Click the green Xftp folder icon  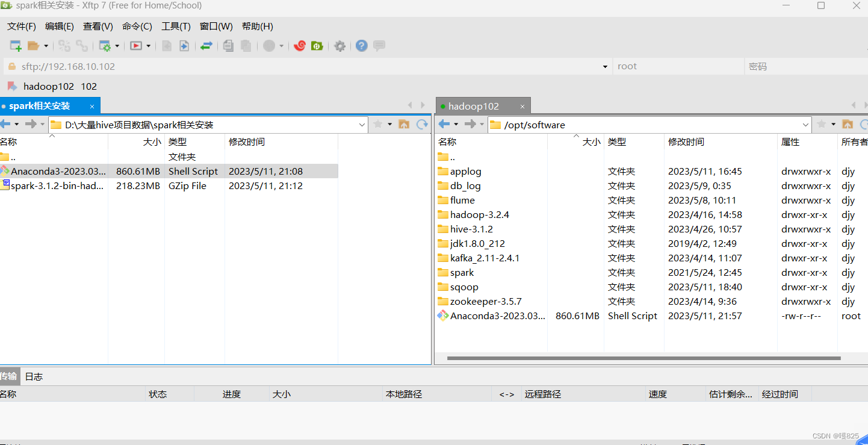(317, 46)
